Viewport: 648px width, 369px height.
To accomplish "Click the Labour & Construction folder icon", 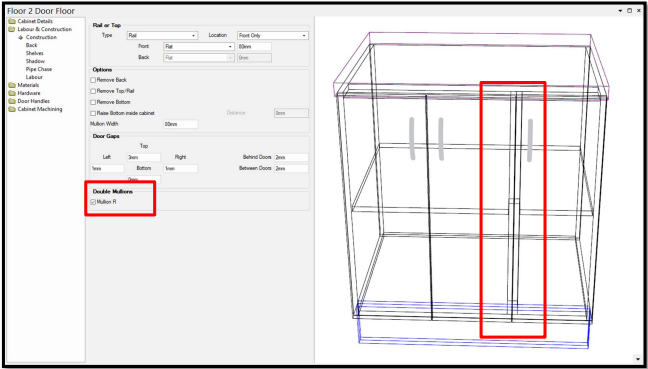I will (x=12, y=29).
